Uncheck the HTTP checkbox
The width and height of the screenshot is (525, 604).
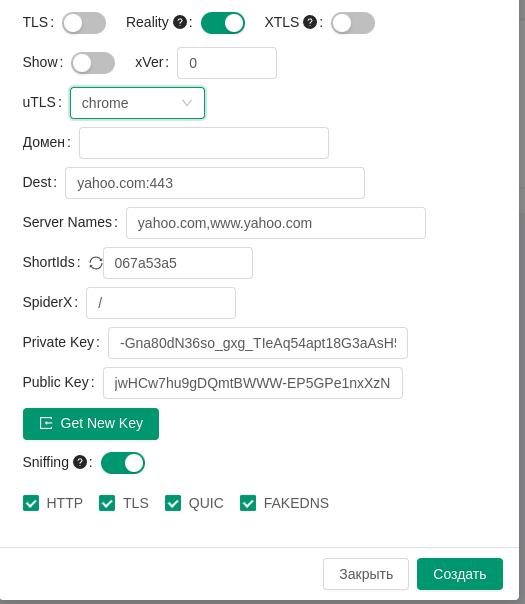click(31, 503)
